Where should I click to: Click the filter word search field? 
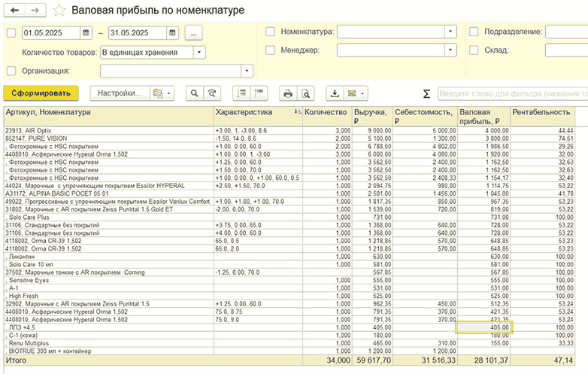[x=513, y=94]
